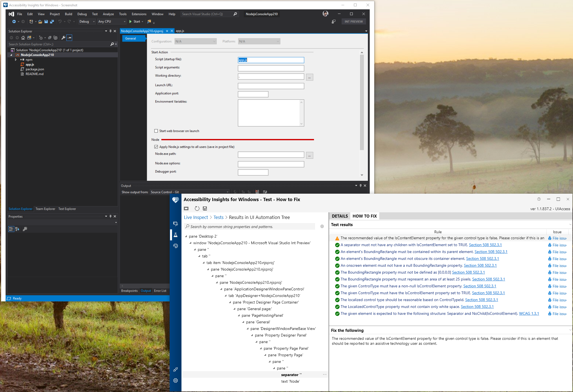573x392 pixels.
Task: Select the text 'Node' tree item
Action: pos(290,381)
